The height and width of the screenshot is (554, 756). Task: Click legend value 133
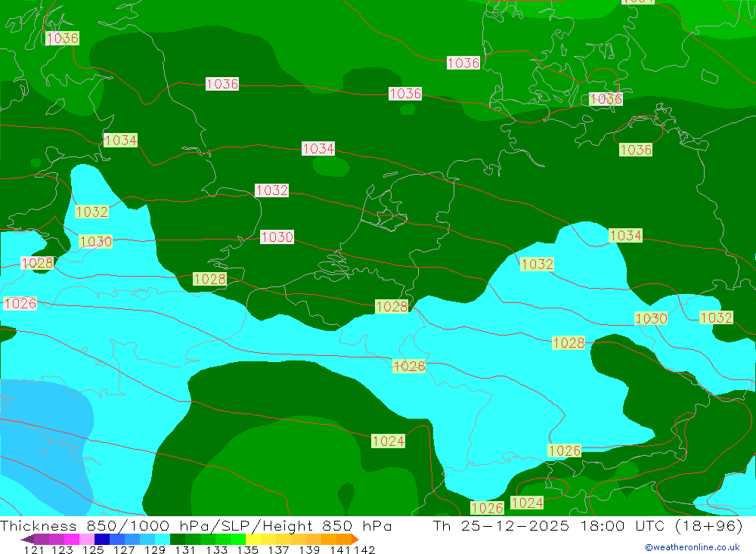(x=216, y=549)
